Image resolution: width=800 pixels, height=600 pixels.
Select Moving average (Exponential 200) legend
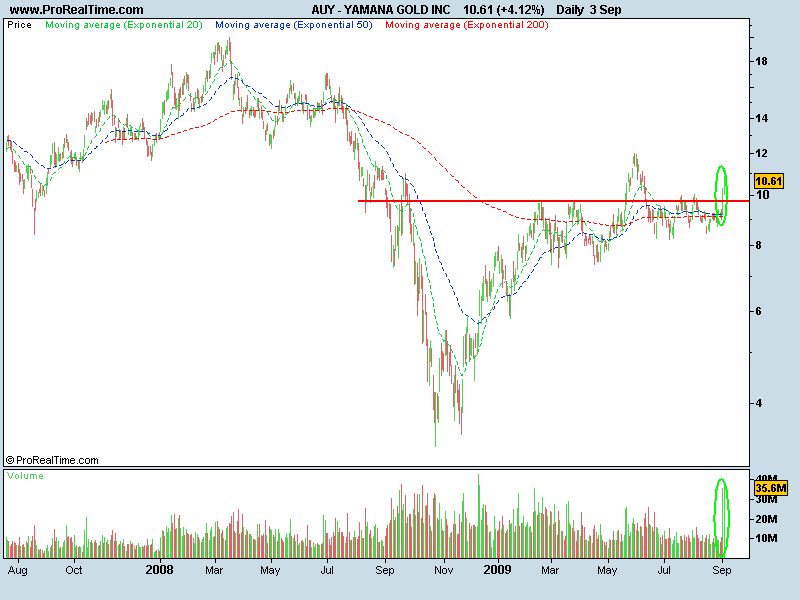[467, 25]
